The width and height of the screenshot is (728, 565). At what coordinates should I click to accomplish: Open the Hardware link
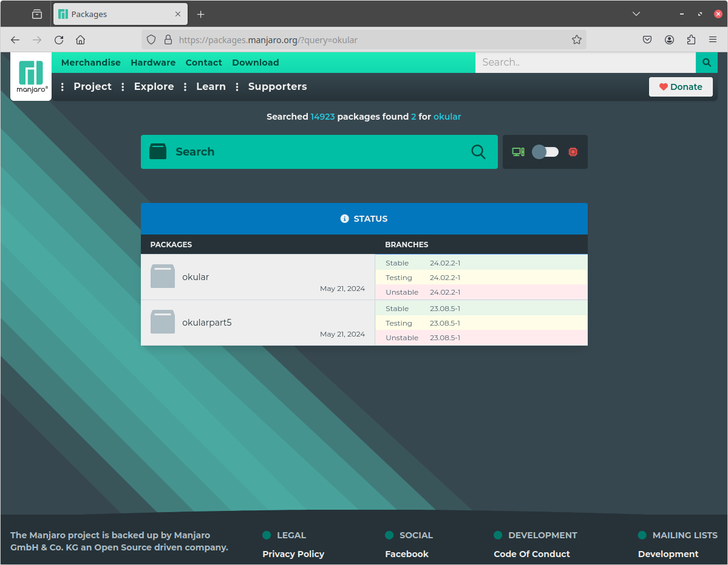tap(153, 62)
